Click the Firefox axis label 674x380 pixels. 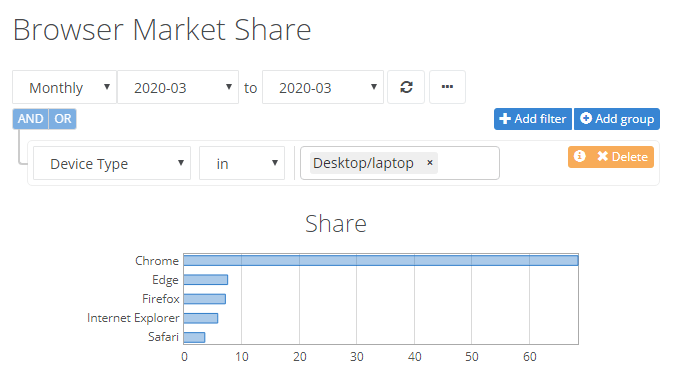(x=161, y=299)
